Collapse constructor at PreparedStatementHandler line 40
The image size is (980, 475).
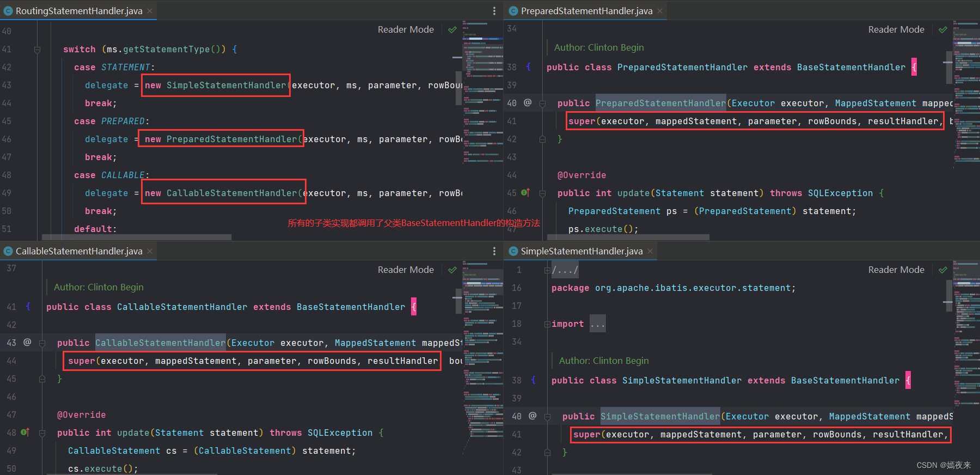pos(542,103)
